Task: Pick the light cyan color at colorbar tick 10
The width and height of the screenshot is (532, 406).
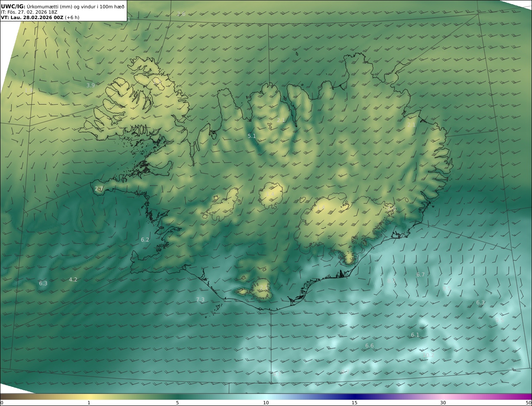Action: [x=266, y=396]
